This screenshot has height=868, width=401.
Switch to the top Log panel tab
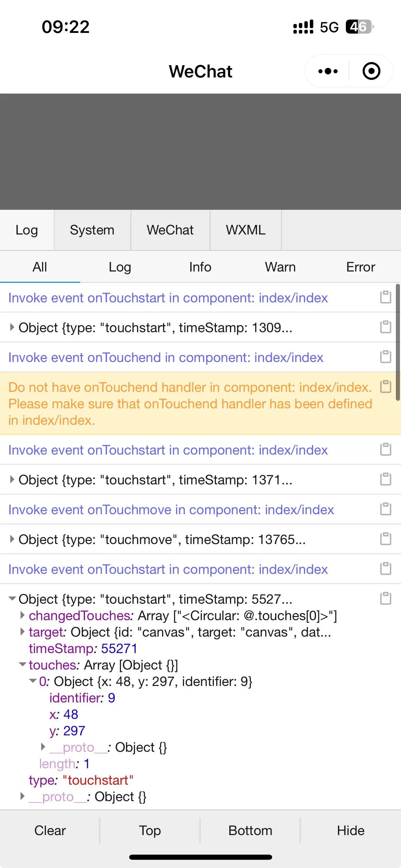tap(27, 230)
